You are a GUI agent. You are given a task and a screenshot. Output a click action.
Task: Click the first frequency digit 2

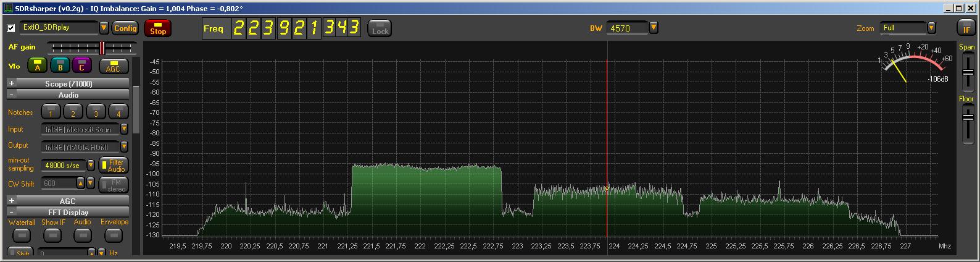pyautogui.click(x=238, y=28)
